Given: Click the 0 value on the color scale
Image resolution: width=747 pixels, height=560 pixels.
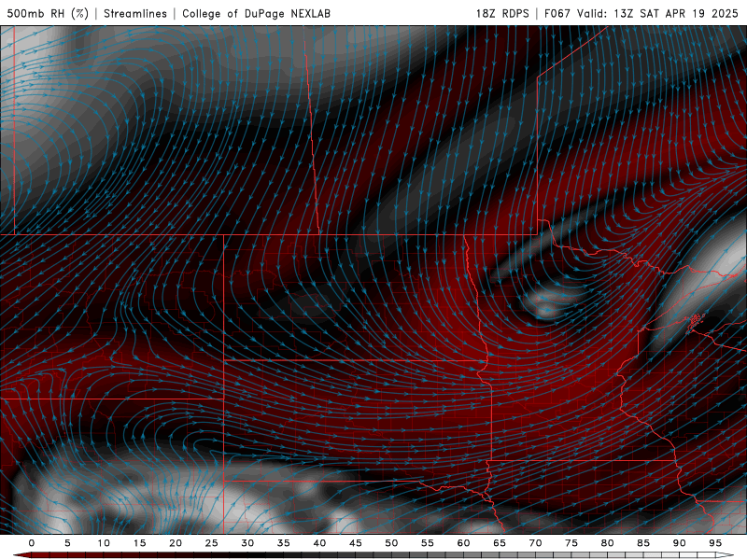Looking at the screenshot, I should click(32, 543).
